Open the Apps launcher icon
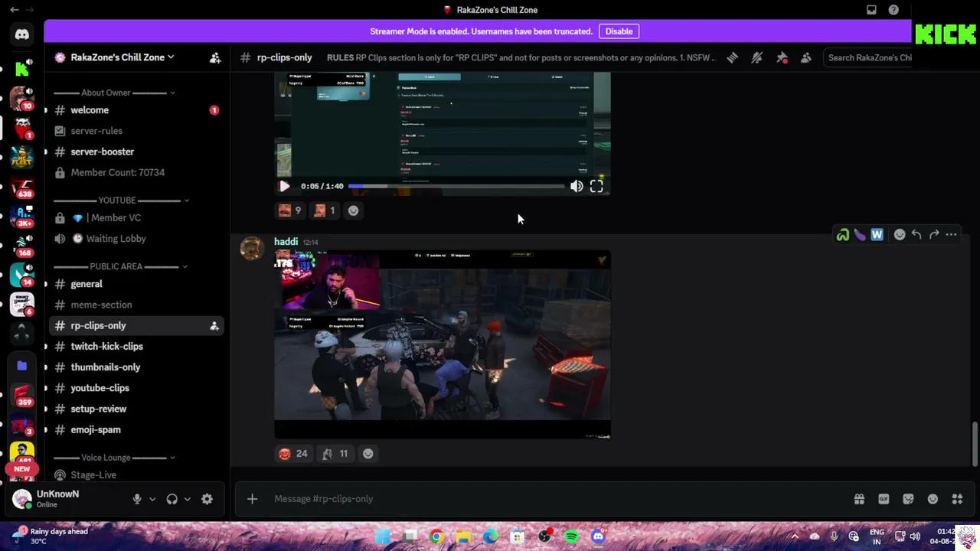The height and width of the screenshot is (551, 980). click(957, 499)
